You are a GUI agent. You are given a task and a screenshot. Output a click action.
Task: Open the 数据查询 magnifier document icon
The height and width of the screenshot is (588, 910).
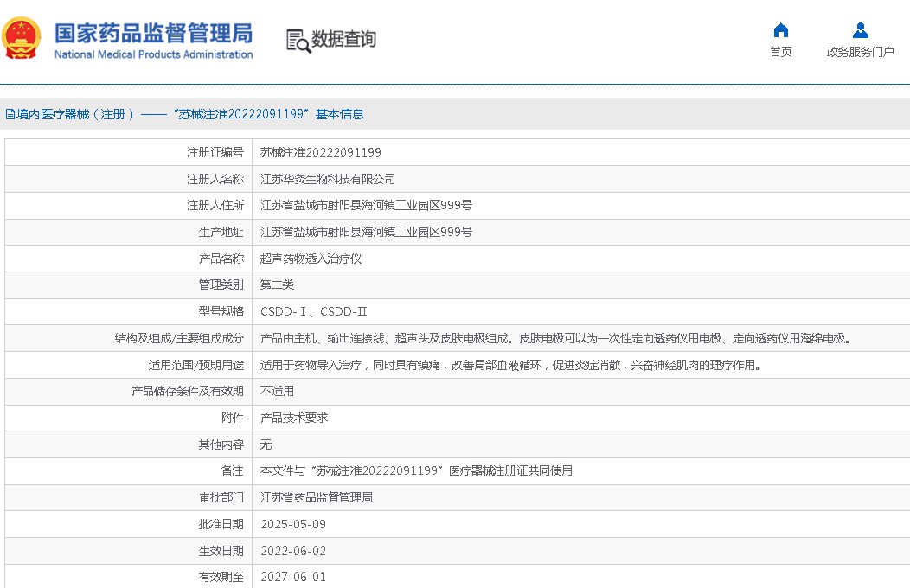(x=298, y=41)
